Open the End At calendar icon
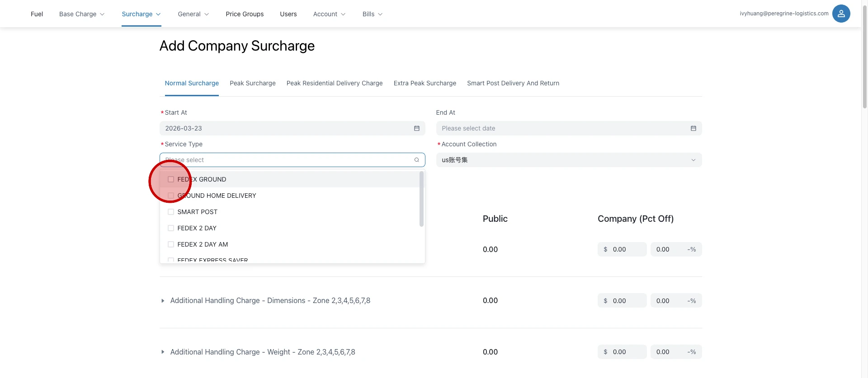The height and width of the screenshot is (378, 868). pos(693,128)
